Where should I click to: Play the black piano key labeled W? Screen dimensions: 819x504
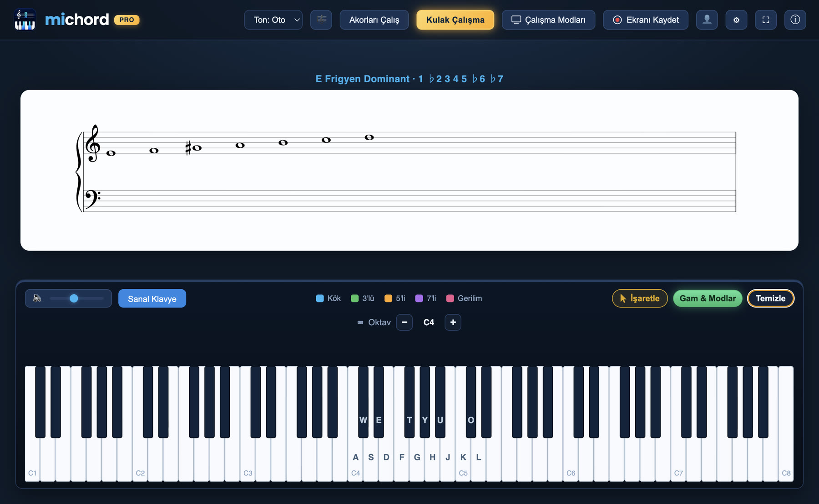363,402
